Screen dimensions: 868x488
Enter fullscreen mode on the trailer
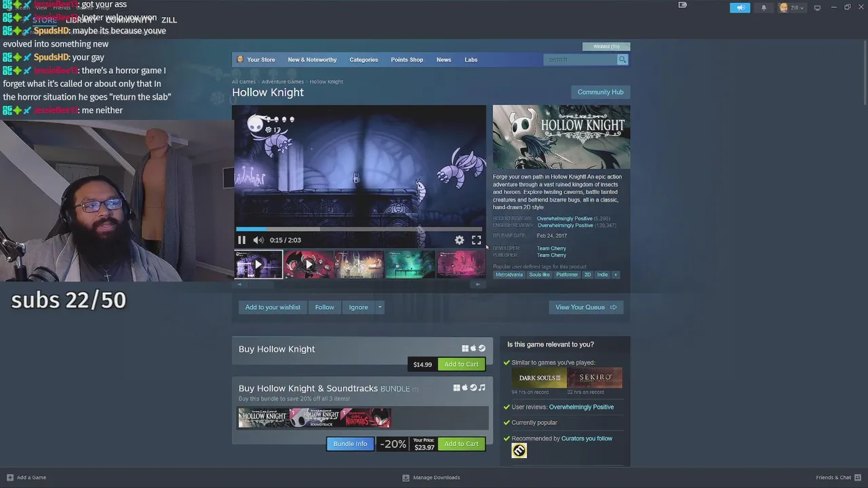pos(477,240)
